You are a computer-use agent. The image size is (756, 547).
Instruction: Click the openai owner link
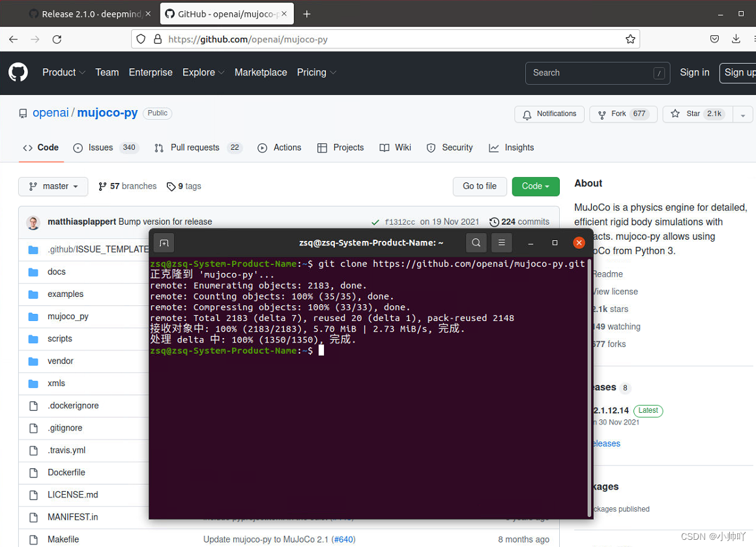(51, 113)
